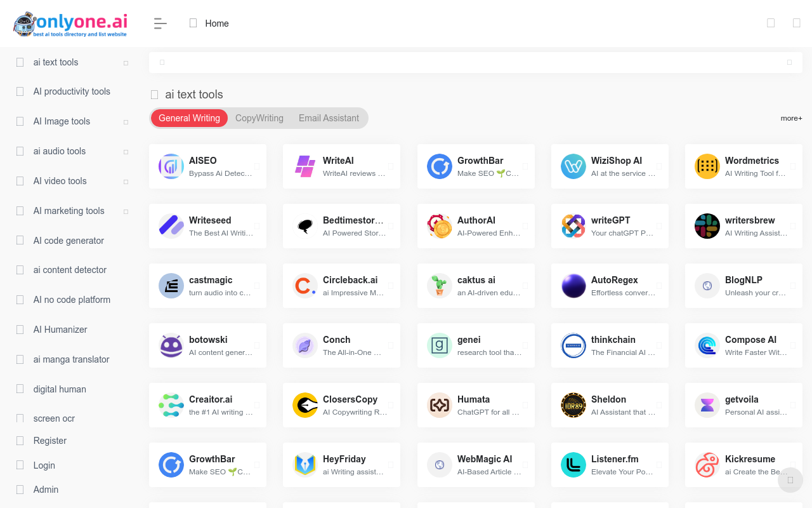This screenshot has width=812, height=508.
Task: Open AI code generator in sidebar
Action: [69, 241]
